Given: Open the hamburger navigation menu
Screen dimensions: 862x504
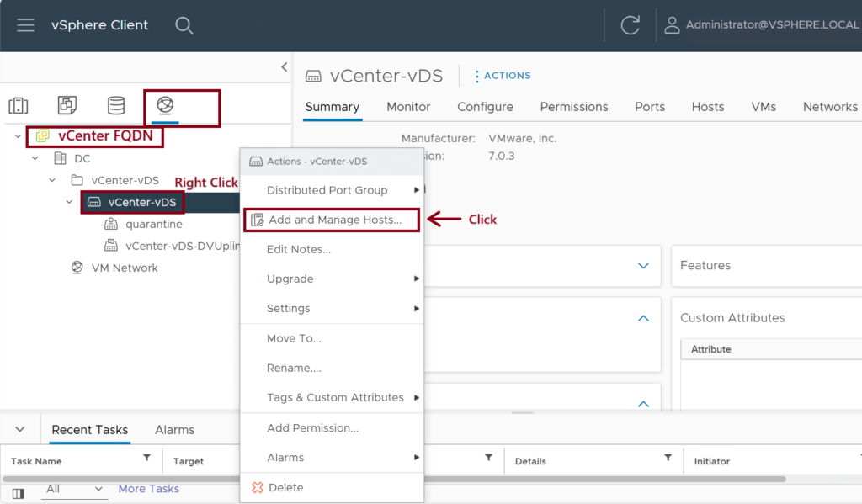Looking at the screenshot, I should tap(25, 25).
